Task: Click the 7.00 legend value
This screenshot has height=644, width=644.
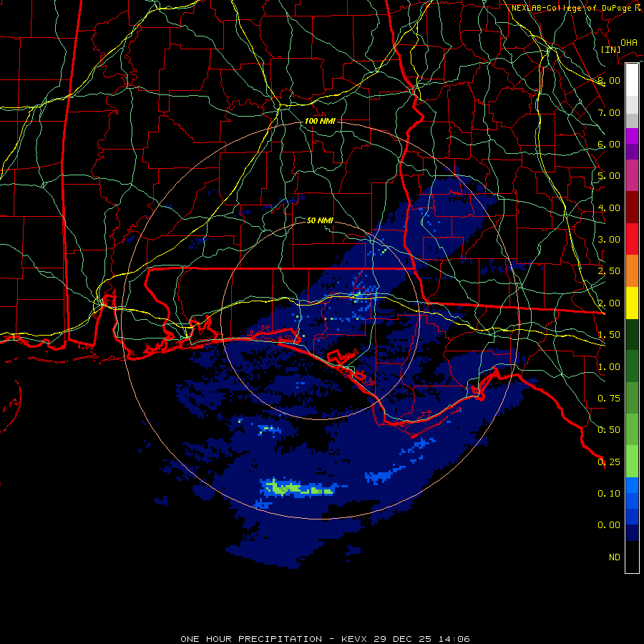Action: click(x=609, y=112)
